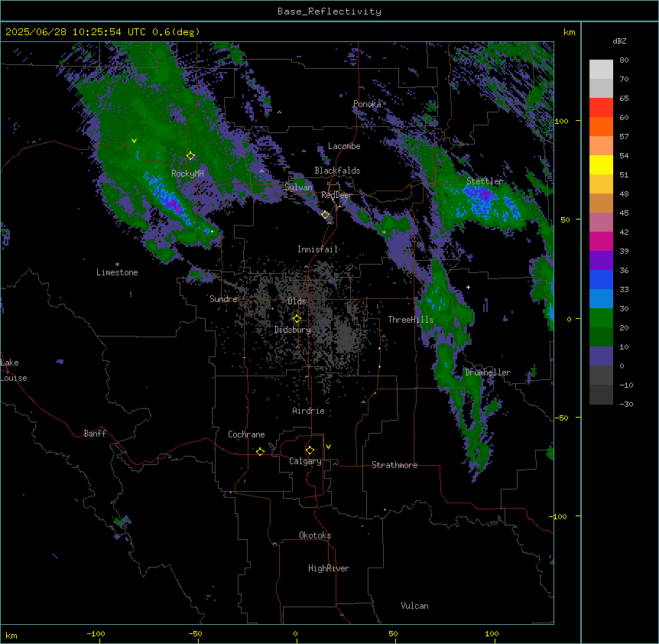Image resolution: width=659 pixels, height=644 pixels.
Task: Click the Cochrane label
Action: [x=246, y=434]
